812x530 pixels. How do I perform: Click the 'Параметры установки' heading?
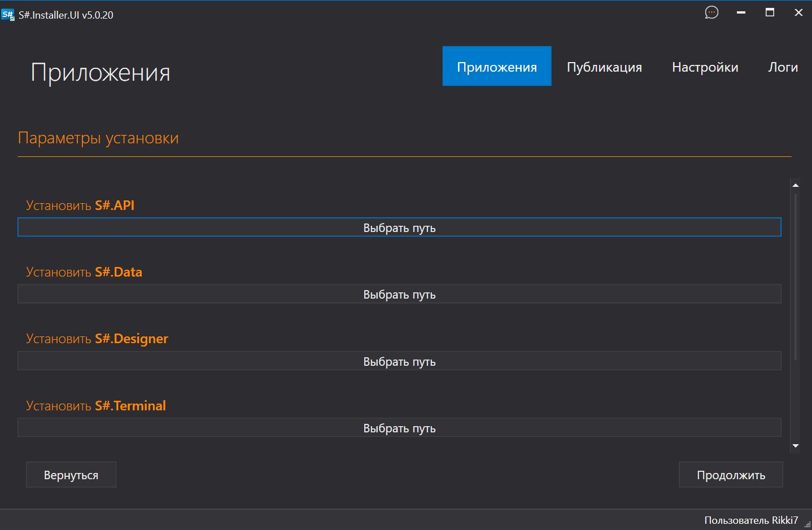click(x=98, y=138)
